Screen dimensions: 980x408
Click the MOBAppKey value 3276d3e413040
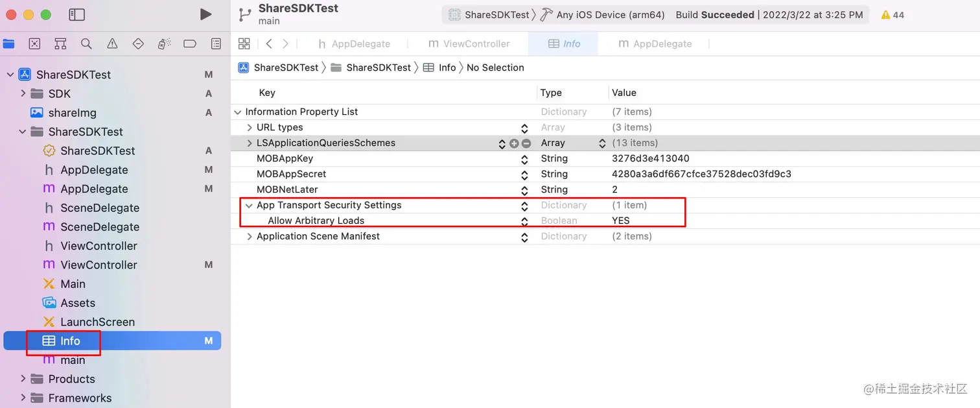(650, 158)
